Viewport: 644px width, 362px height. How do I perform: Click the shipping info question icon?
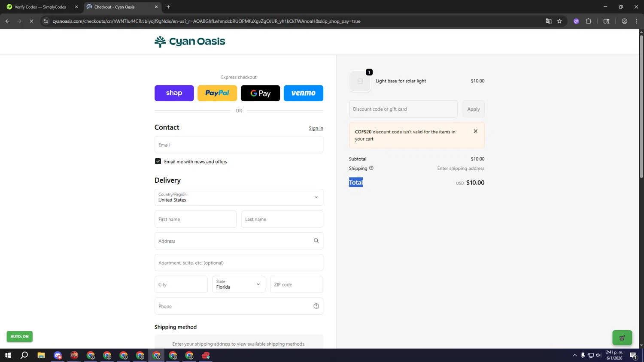pos(371,168)
